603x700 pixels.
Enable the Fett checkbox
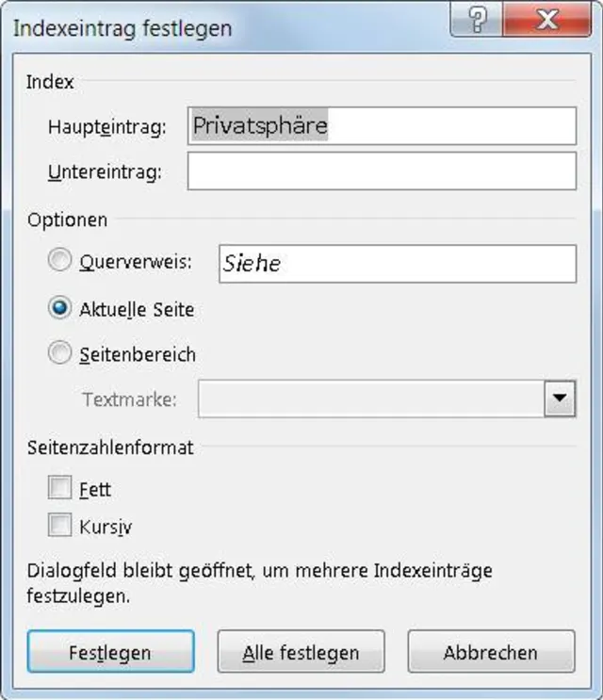click(60, 489)
